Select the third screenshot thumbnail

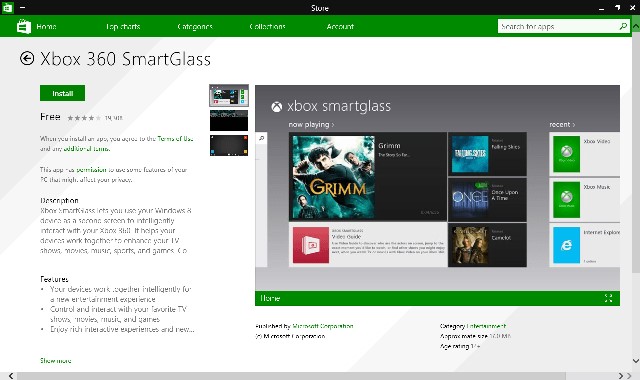tap(229, 145)
